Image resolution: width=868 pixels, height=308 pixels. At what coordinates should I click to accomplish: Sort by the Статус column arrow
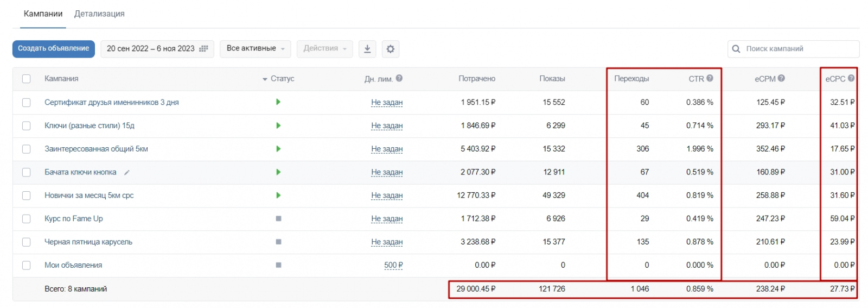[265, 79]
